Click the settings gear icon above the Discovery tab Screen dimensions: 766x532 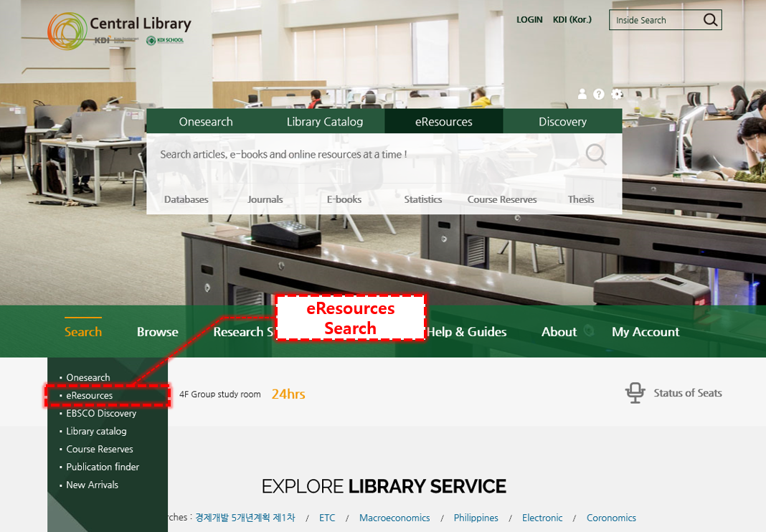[x=617, y=94]
